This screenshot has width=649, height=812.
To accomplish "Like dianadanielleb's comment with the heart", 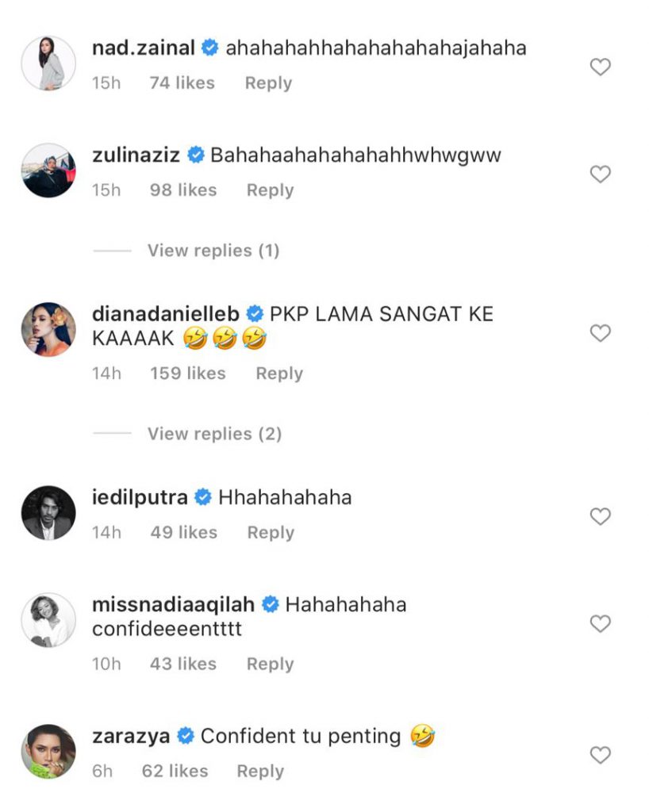I will point(601,333).
